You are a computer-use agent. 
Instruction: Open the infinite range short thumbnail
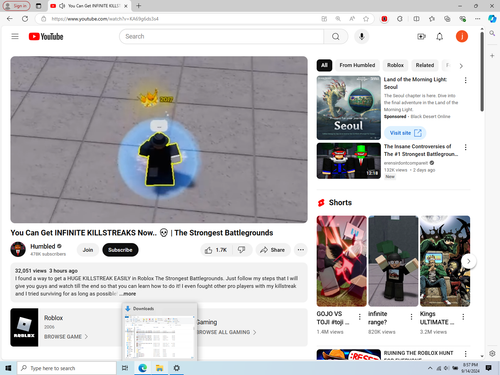[x=393, y=261]
